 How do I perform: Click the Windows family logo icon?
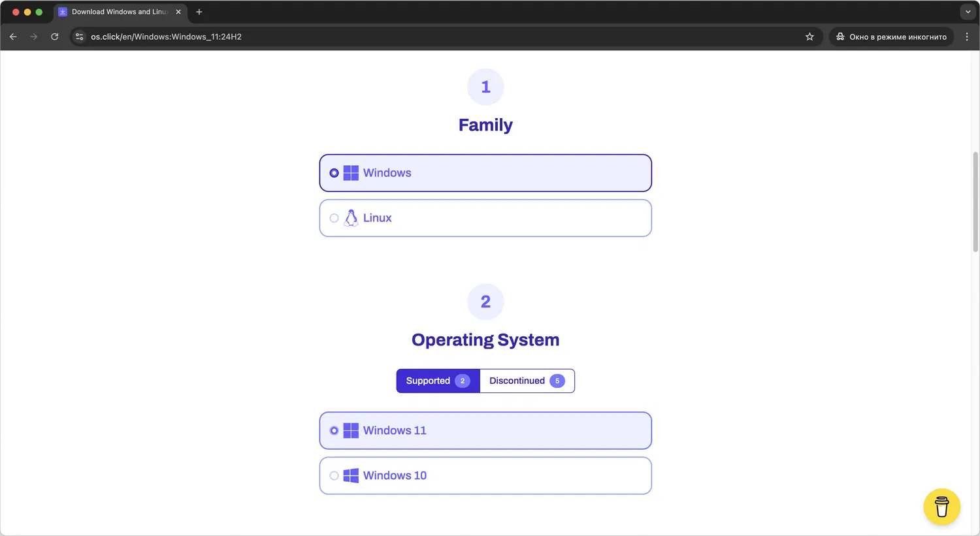point(351,173)
